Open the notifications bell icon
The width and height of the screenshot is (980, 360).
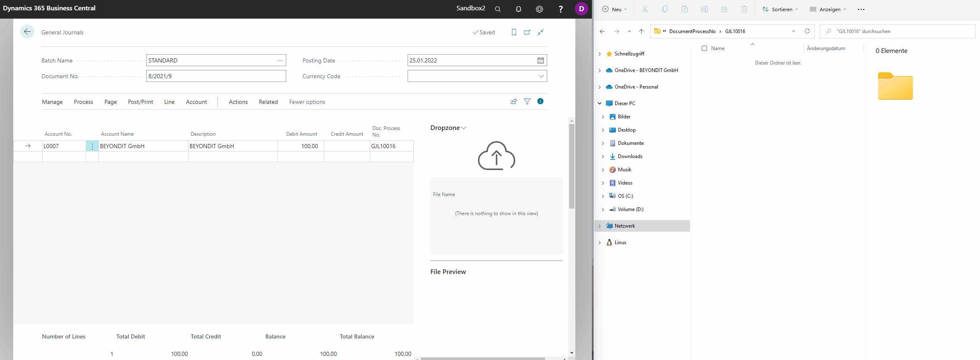tap(518, 9)
